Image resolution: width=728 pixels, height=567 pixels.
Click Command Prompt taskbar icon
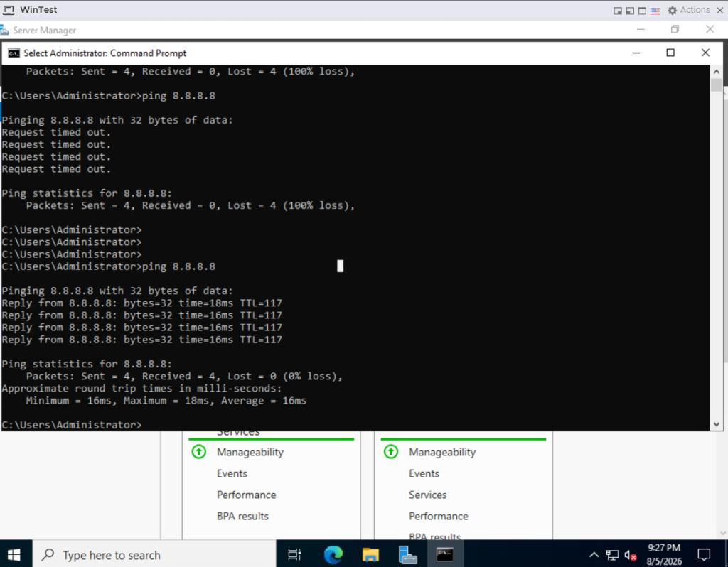point(445,554)
